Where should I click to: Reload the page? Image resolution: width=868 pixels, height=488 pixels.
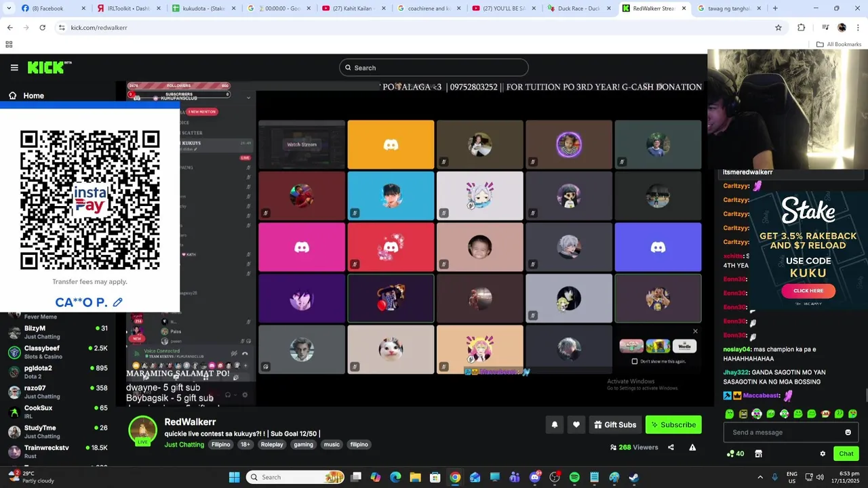(42, 28)
